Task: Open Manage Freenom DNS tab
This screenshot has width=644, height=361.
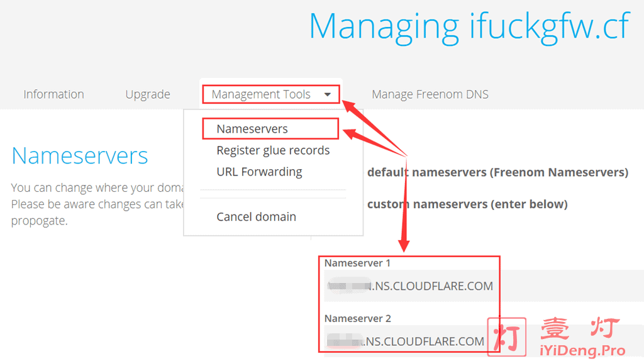Action: (430, 94)
